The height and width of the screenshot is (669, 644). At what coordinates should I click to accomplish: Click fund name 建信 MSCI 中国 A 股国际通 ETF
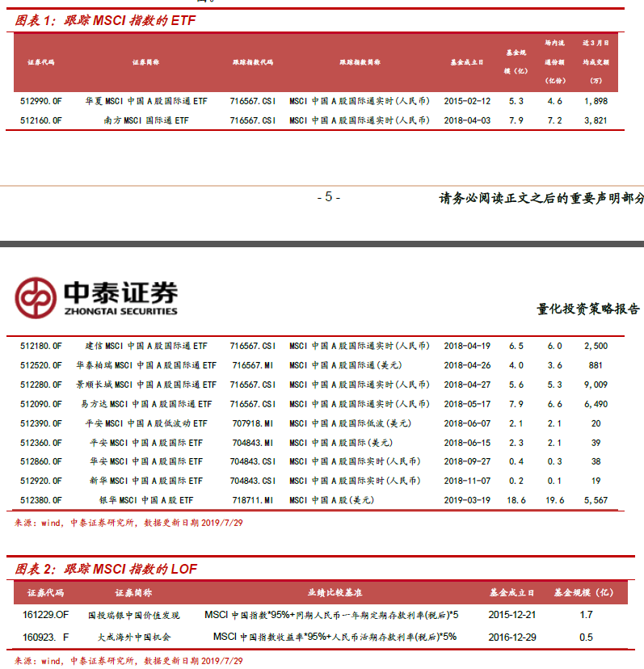(146, 346)
